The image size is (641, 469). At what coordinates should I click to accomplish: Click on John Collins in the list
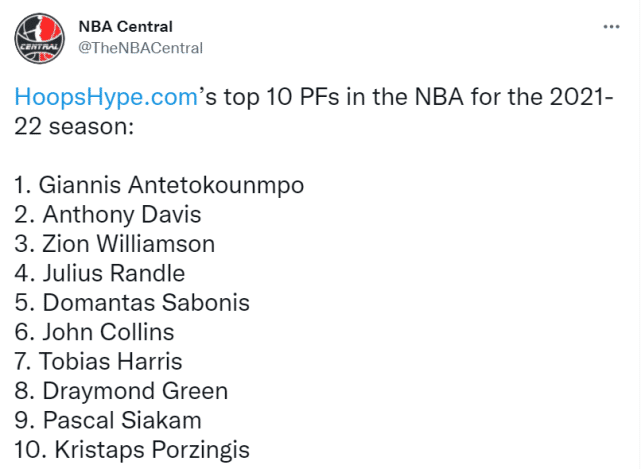coord(95,332)
